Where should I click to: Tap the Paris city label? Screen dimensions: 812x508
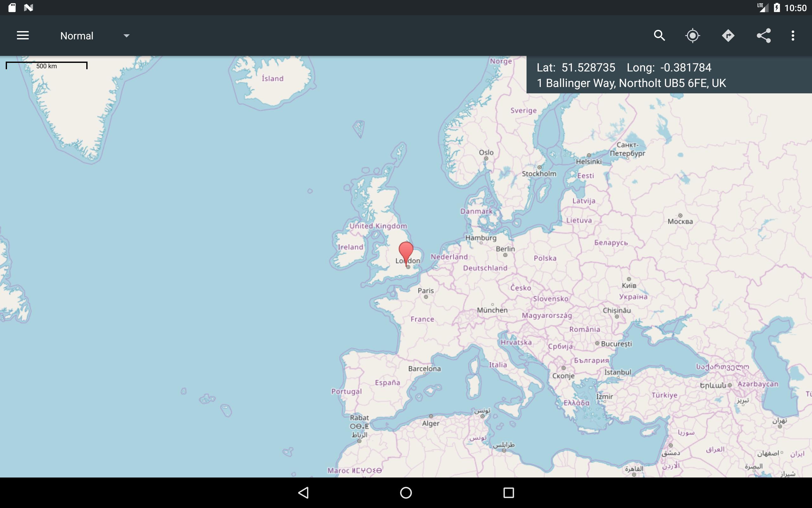426,291
